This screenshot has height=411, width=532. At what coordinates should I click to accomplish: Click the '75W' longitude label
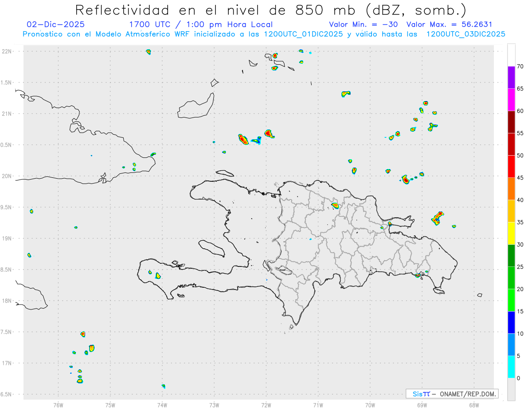point(110,405)
